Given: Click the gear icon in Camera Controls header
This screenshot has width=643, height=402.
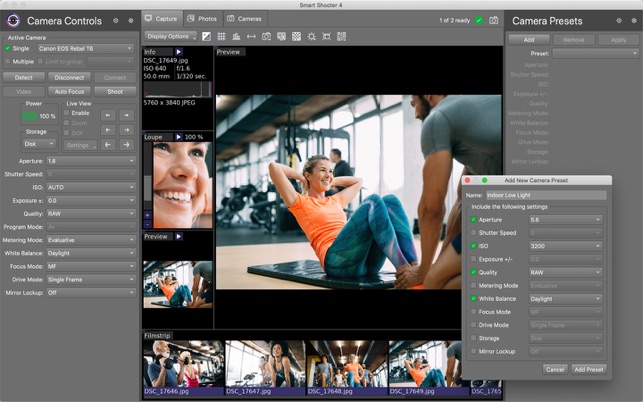Looking at the screenshot, I should (115, 20).
